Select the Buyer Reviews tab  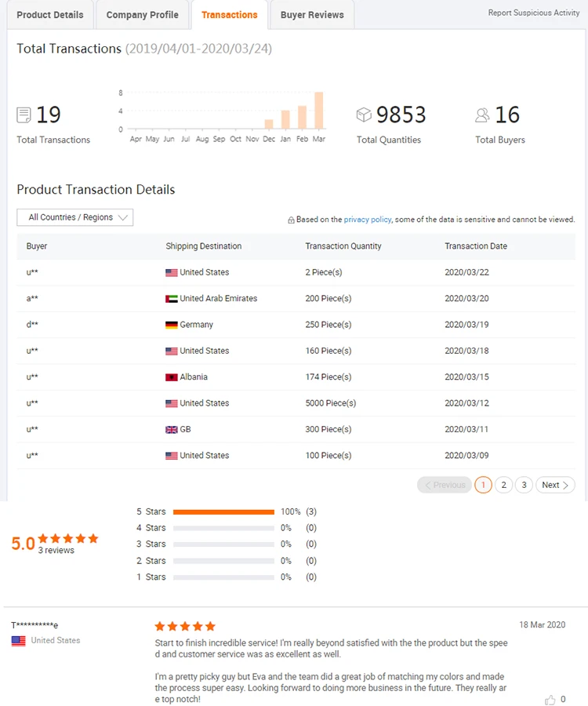tap(312, 15)
